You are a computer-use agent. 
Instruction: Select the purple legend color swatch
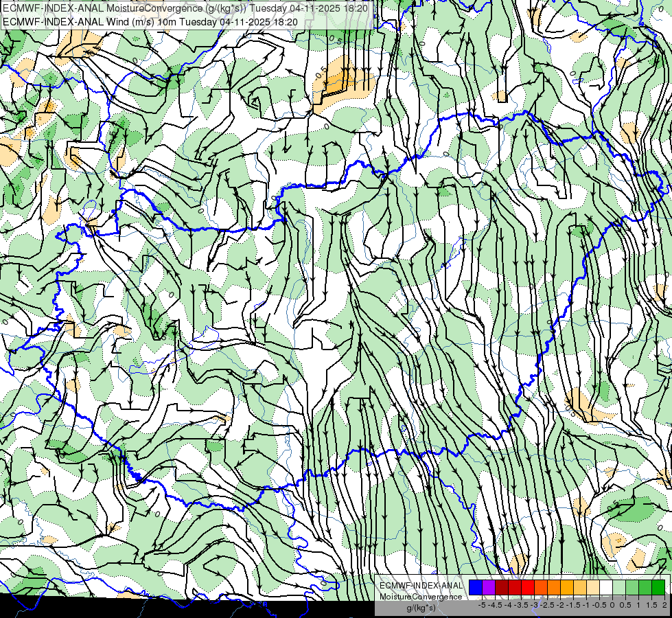(x=489, y=587)
